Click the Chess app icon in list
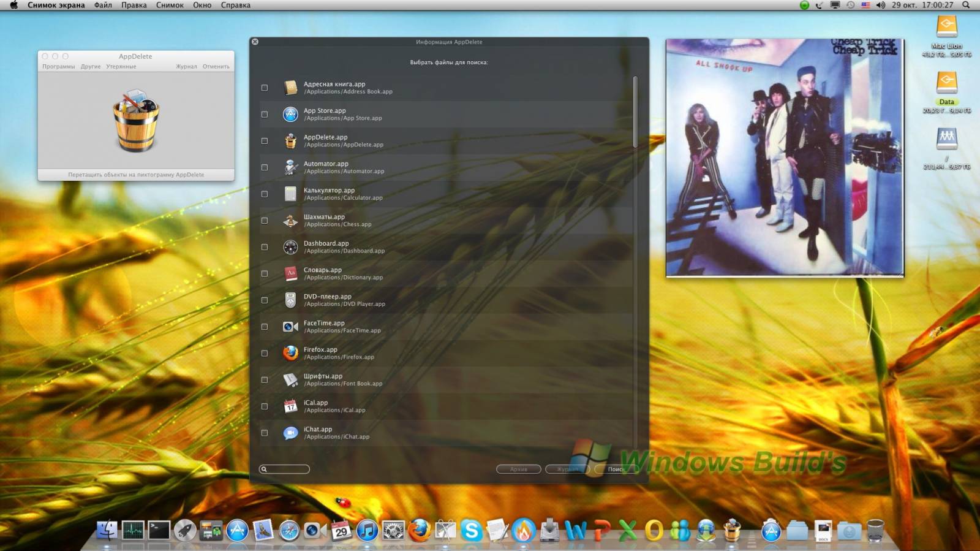This screenshot has height=551, width=980. point(290,221)
